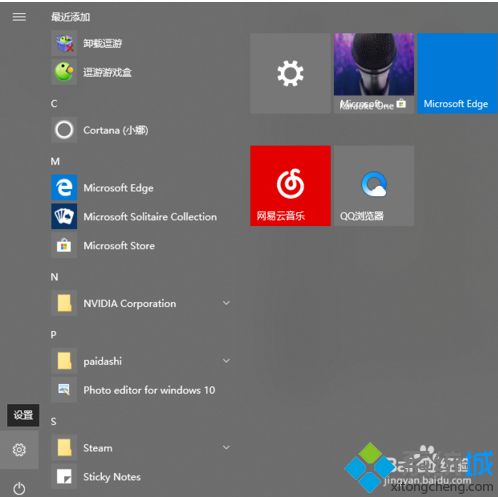
Task: Open Photo editor for windows 10
Action: coord(149,390)
